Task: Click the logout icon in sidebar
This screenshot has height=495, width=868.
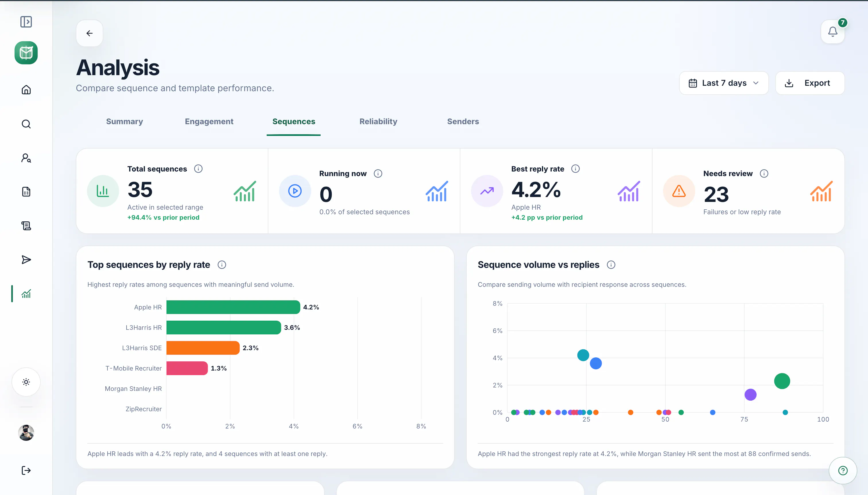Action: pos(26,471)
